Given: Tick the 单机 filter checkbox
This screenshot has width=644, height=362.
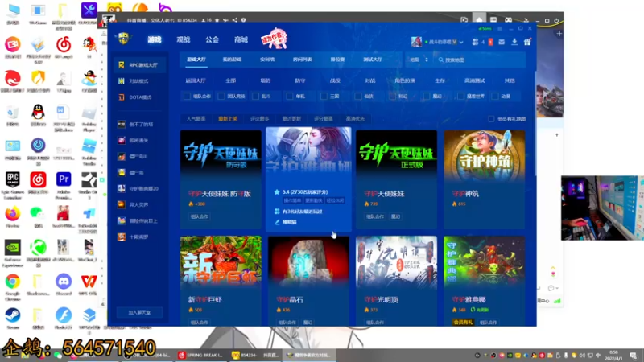Looking at the screenshot, I should coord(290,96).
